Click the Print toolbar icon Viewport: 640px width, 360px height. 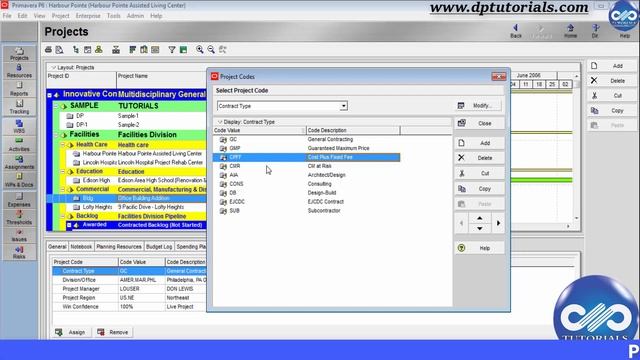coord(49,50)
